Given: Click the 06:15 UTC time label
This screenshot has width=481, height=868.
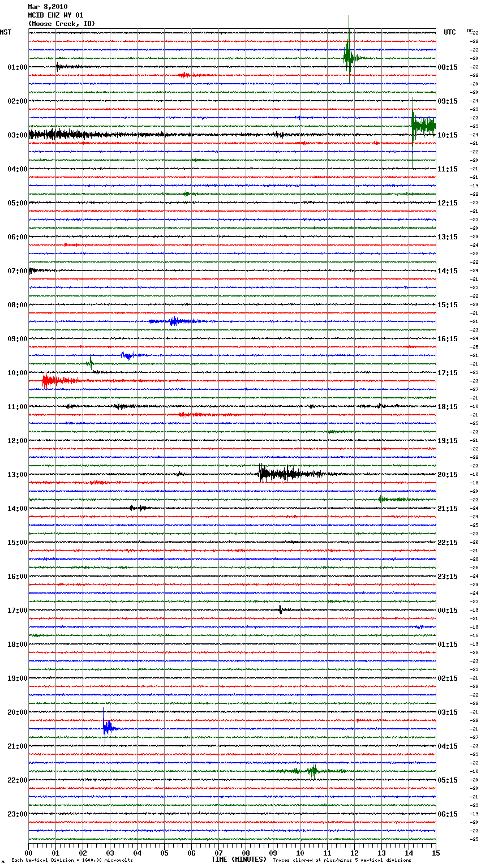Looking at the screenshot, I should click(x=448, y=814).
